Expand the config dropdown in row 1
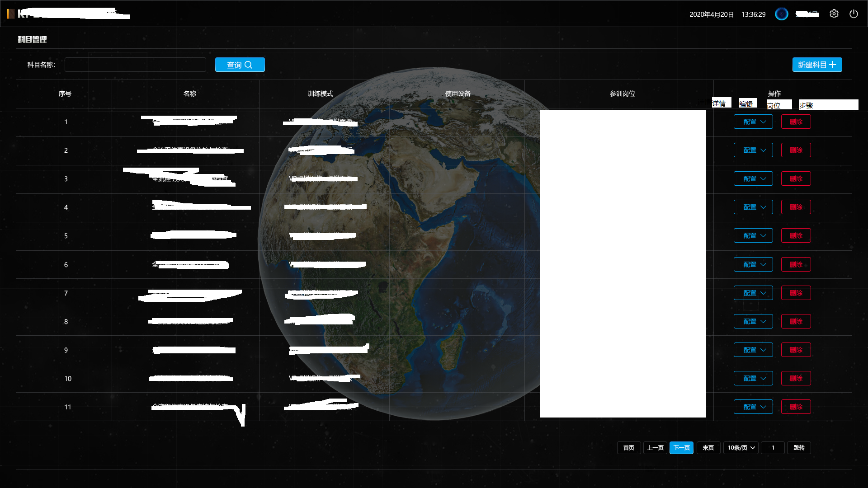This screenshot has width=868, height=488. click(x=753, y=122)
